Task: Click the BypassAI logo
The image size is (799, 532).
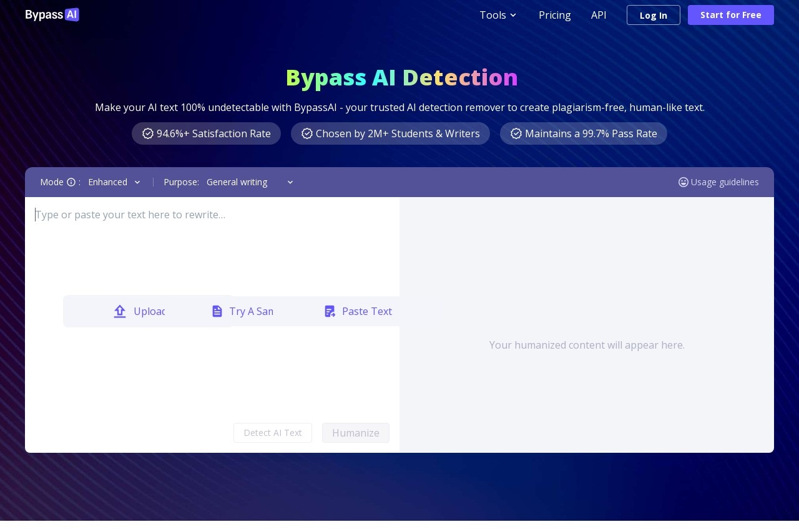Action: tap(52, 15)
